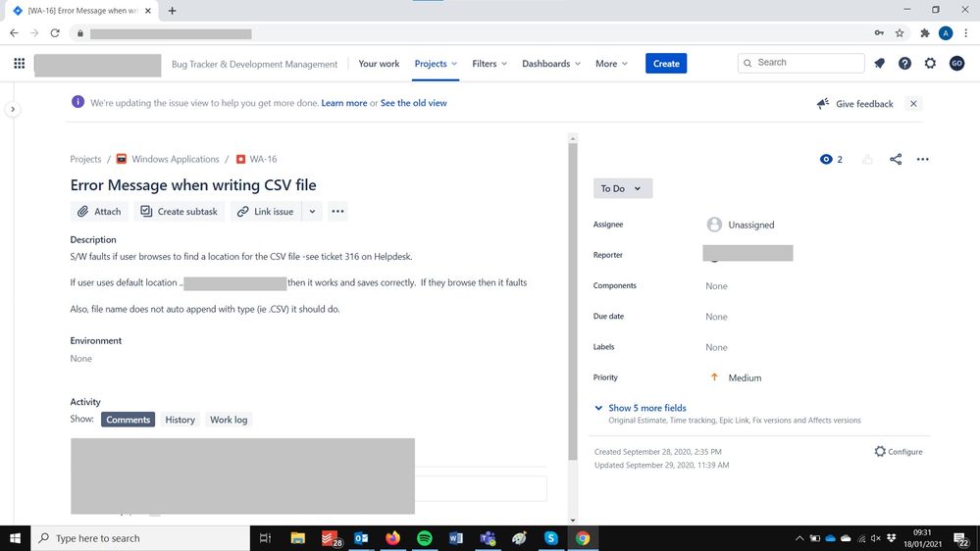This screenshot has height=551, width=980.
Task: Click the blue Create button
Action: click(x=666, y=63)
